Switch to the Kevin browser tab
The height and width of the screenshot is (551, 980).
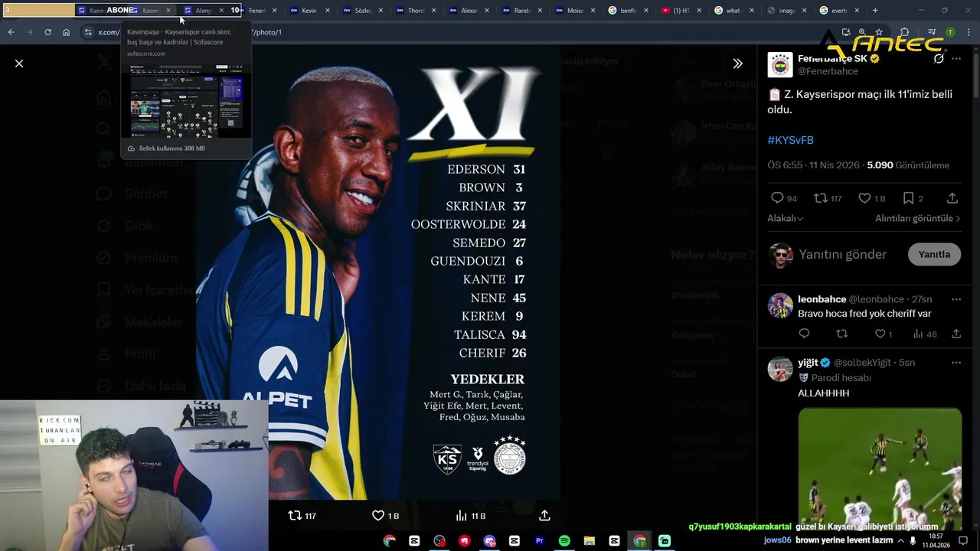(309, 11)
